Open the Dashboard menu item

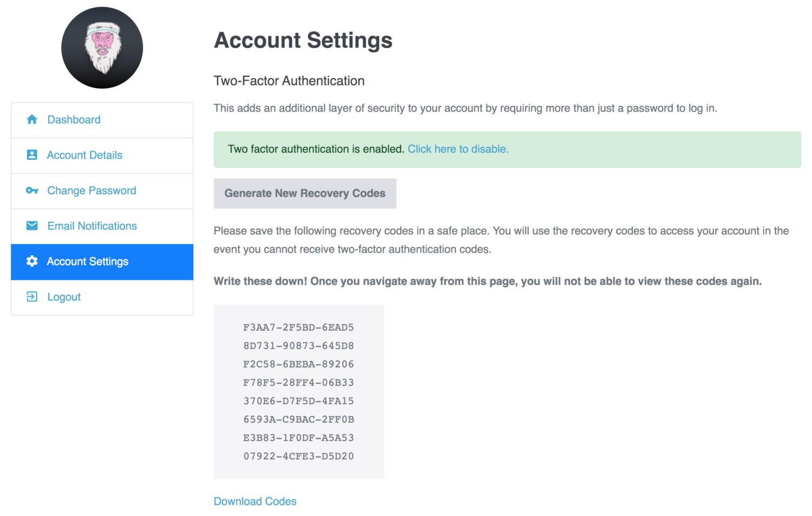click(x=102, y=120)
